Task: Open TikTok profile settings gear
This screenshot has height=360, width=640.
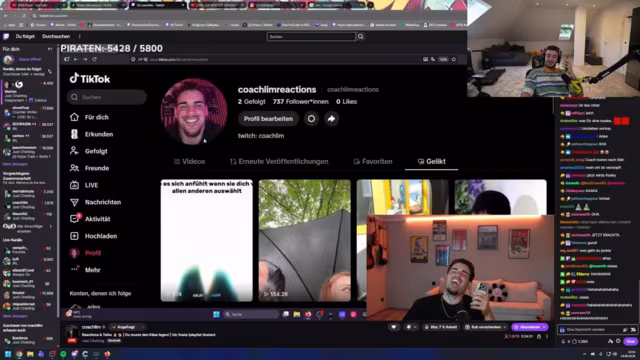Action: [311, 119]
